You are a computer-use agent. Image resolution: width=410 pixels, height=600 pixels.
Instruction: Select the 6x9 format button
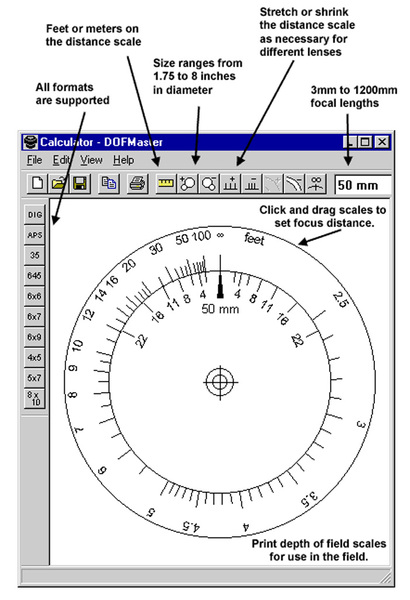pos(35,337)
